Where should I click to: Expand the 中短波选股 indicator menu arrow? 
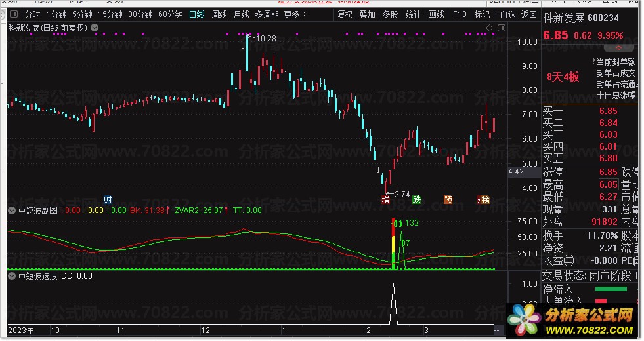12,276
